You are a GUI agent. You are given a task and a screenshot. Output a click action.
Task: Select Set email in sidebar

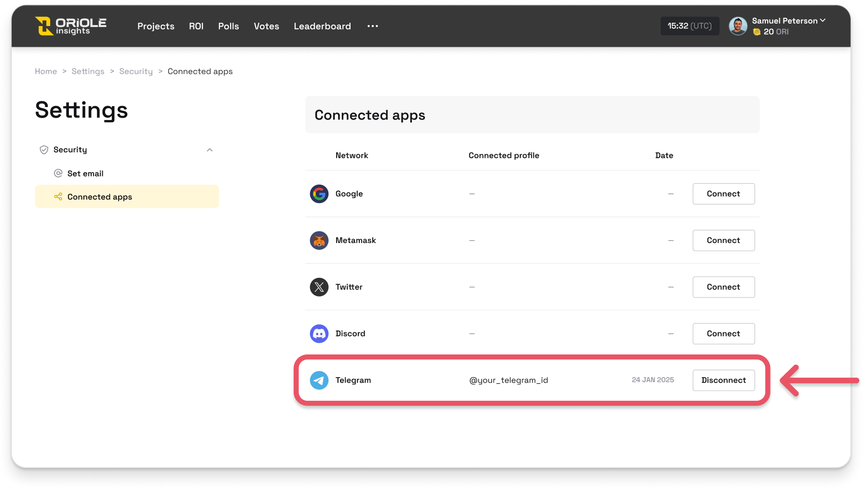click(85, 174)
